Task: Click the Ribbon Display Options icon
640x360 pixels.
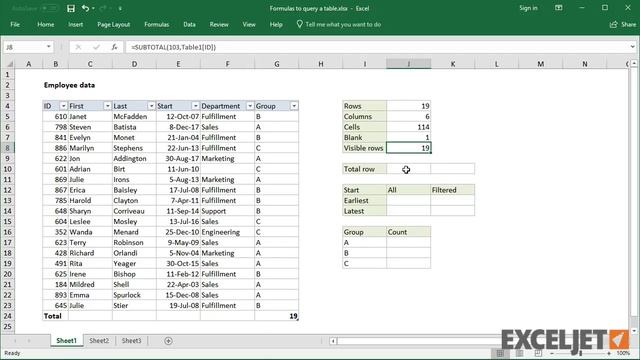Action: click(x=558, y=8)
